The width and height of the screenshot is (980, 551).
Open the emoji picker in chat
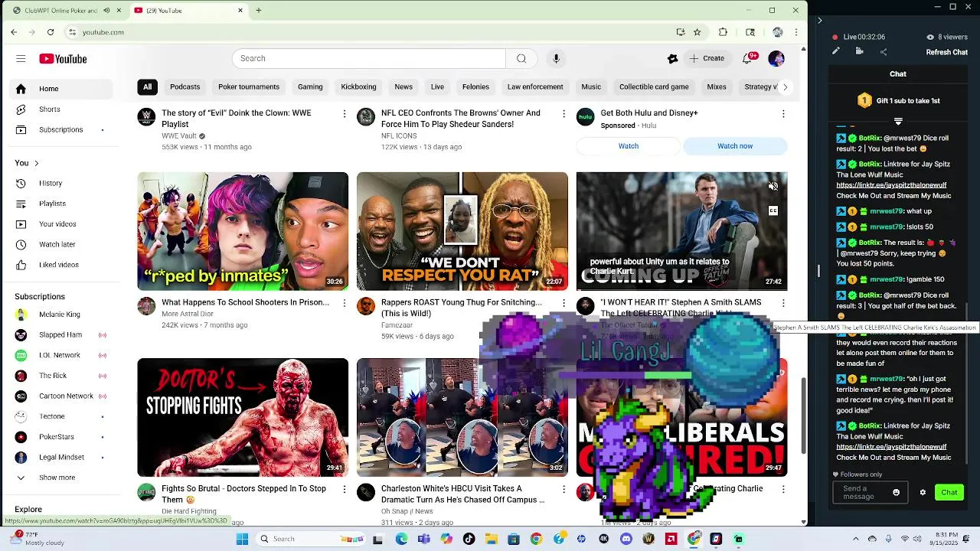click(897, 492)
